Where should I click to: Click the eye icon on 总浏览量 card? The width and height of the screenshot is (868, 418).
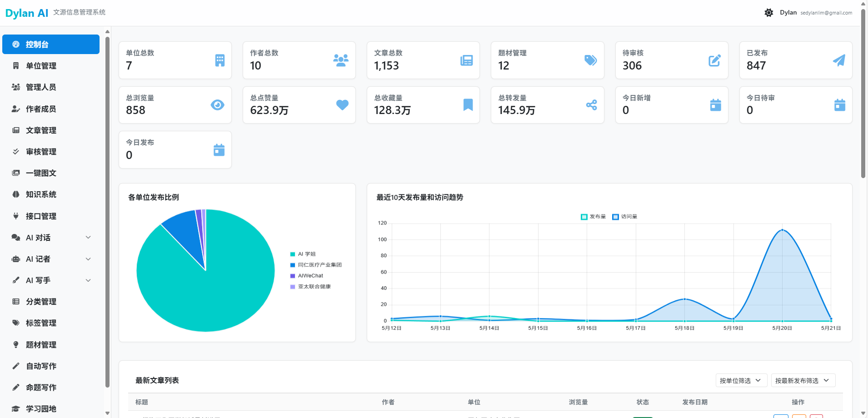click(218, 104)
